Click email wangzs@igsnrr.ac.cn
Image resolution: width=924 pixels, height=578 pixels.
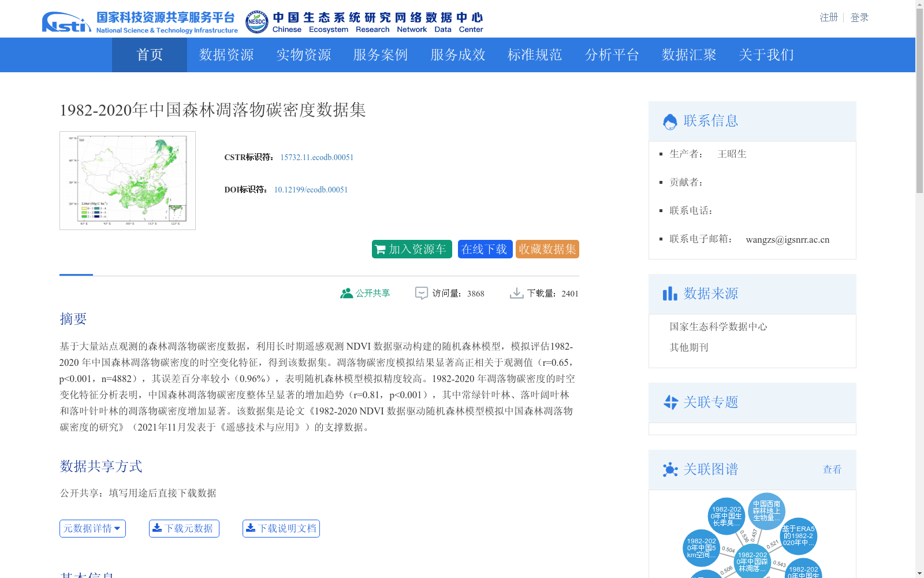click(788, 239)
